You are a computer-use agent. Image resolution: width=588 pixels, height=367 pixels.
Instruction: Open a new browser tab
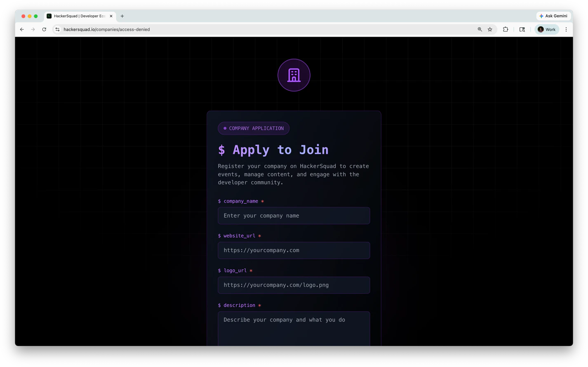(122, 16)
